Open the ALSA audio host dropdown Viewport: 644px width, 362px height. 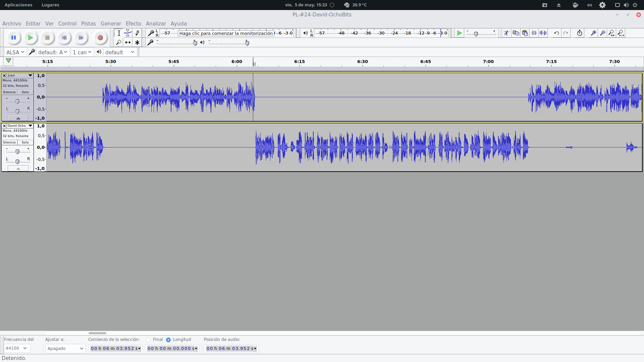click(x=15, y=52)
